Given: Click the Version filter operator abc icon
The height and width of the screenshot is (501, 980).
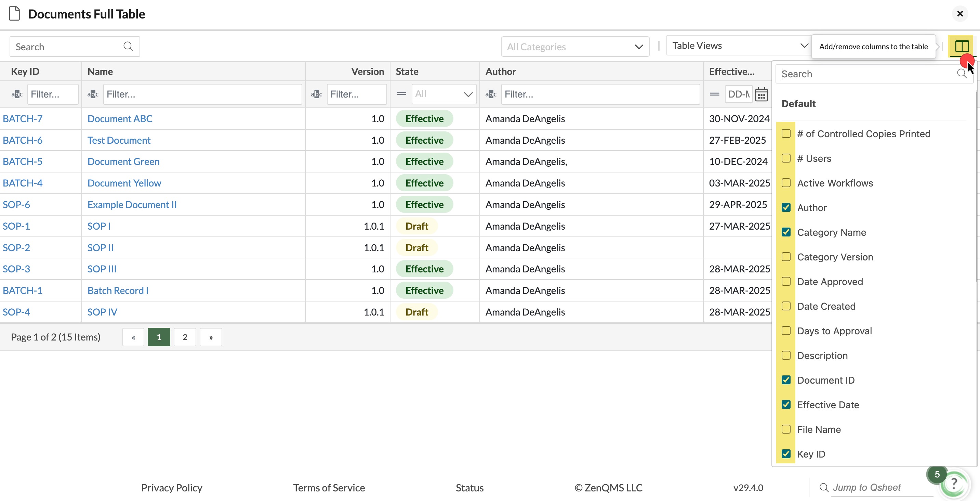Looking at the screenshot, I should [x=317, y=94].
